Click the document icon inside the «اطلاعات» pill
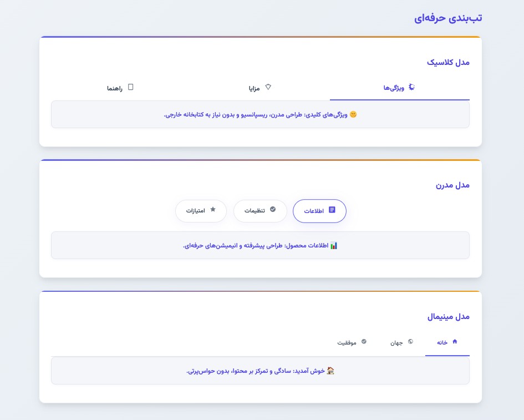This screenshot has height=420, width=524. pos(332,211)
